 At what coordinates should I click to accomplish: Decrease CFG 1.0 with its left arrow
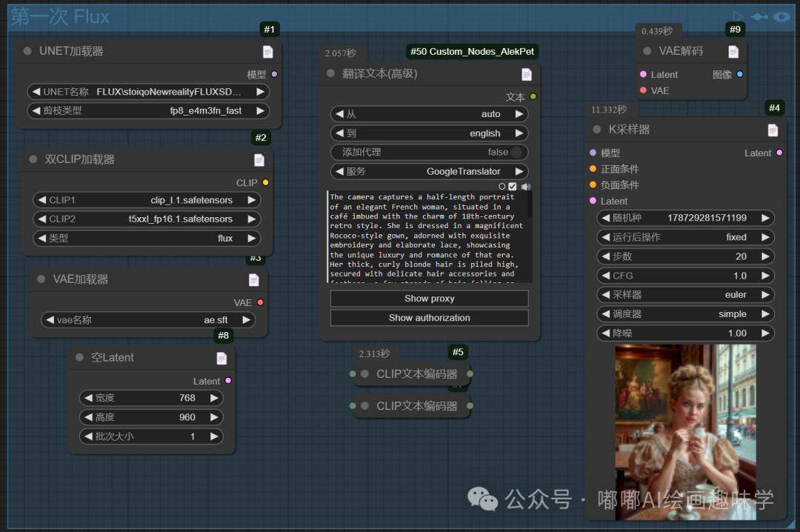606,276
